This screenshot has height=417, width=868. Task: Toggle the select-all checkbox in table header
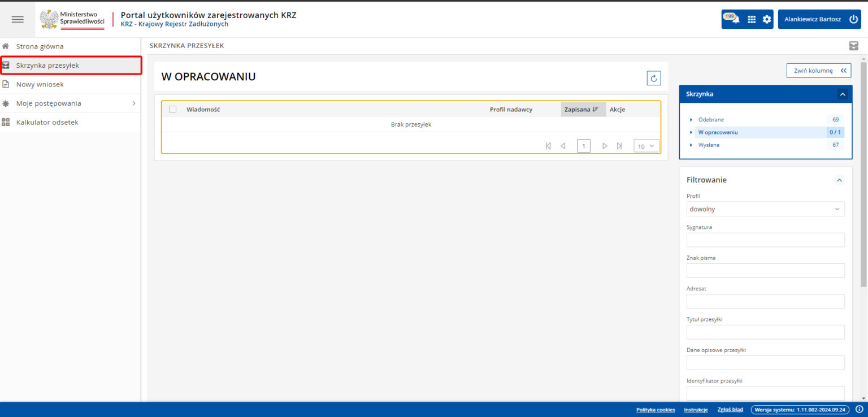click(x=173, y=110)
